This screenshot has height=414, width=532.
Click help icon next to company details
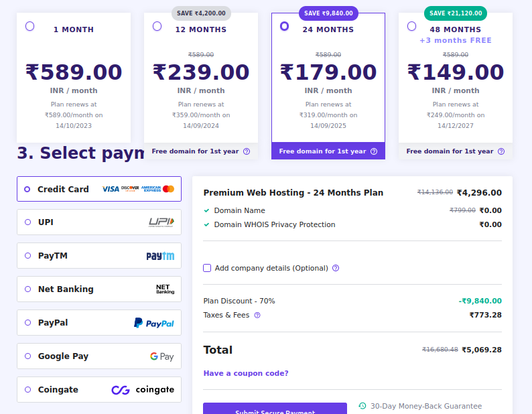click(x=336, y=268)
